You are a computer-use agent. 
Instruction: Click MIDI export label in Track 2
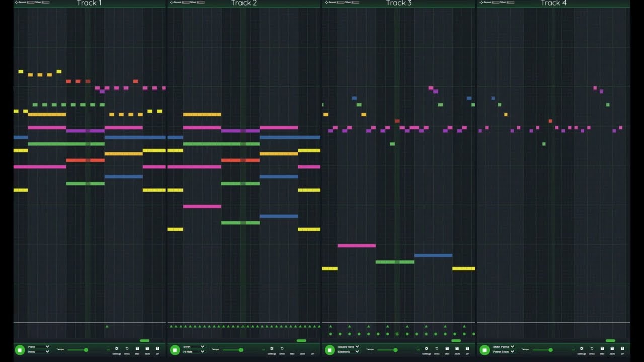[x=292, y=354]
